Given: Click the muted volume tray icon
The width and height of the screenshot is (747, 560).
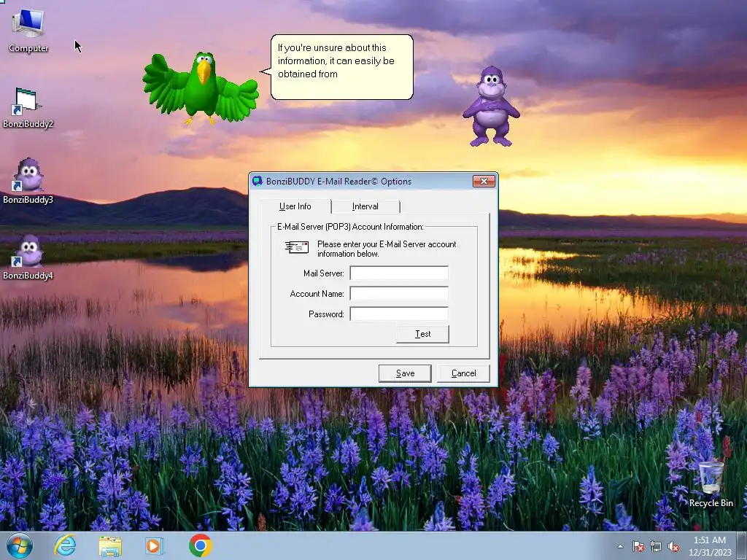Looking at the screenshot, I should 673,546.
